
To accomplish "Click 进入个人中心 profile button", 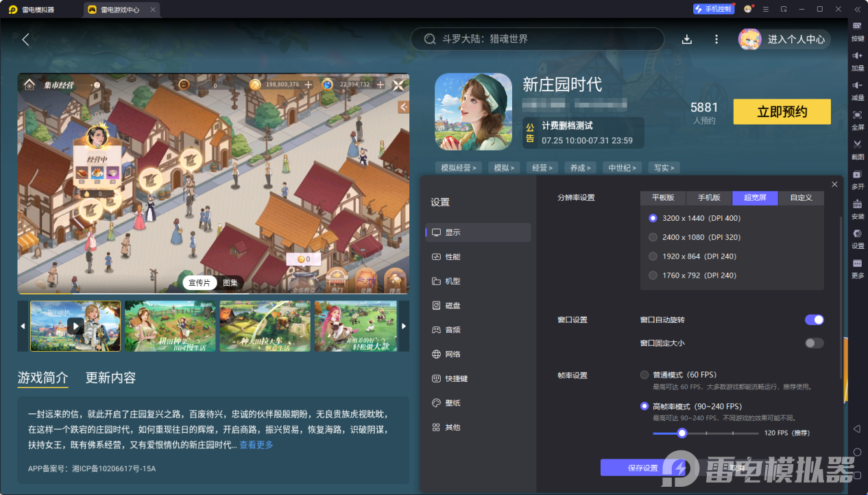I will (784, 39).
